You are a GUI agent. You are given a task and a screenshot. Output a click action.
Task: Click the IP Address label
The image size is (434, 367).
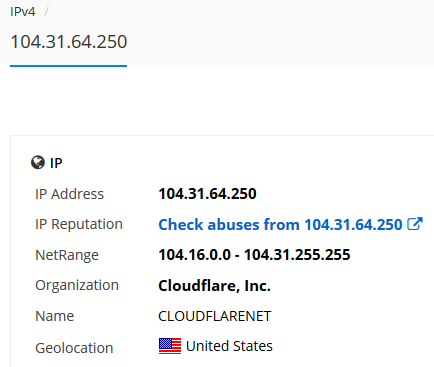(70, 194)
